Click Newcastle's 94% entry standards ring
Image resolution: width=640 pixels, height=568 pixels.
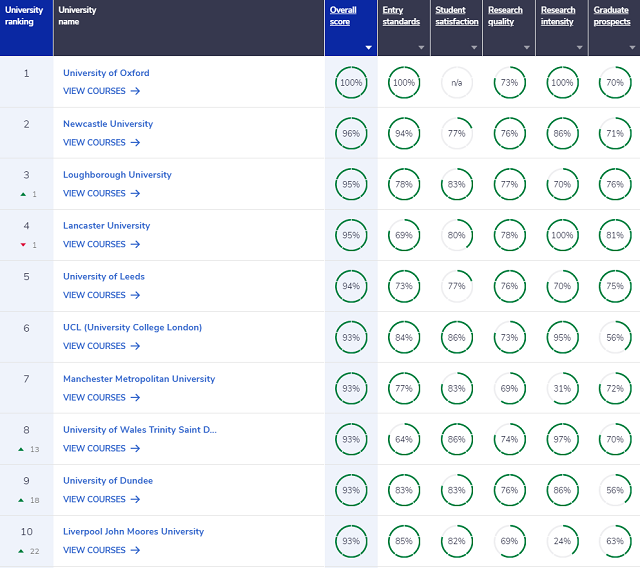pyautogui.click(x=404, y=133)
